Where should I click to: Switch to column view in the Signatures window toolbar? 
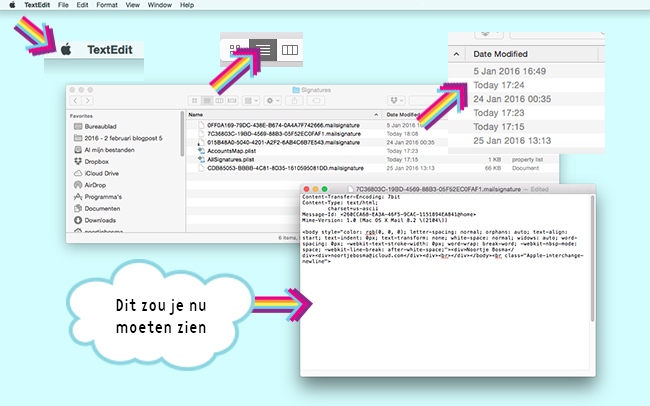click(219, 100)
